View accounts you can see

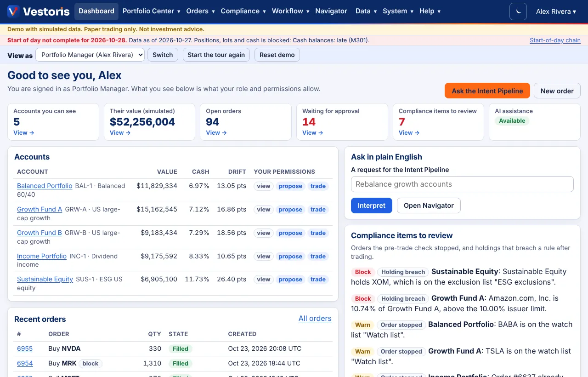[24, 132]
